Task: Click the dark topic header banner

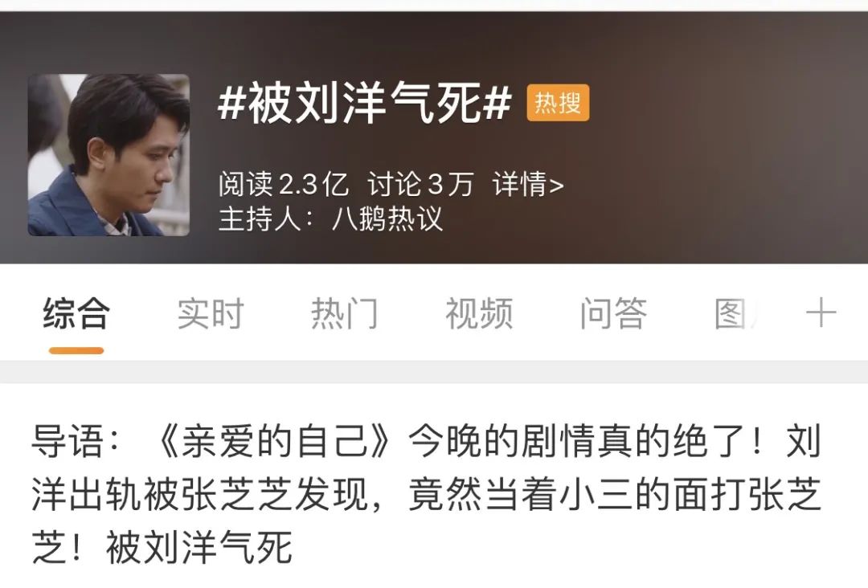Action: pyautogui.click(x=434, y=137)
